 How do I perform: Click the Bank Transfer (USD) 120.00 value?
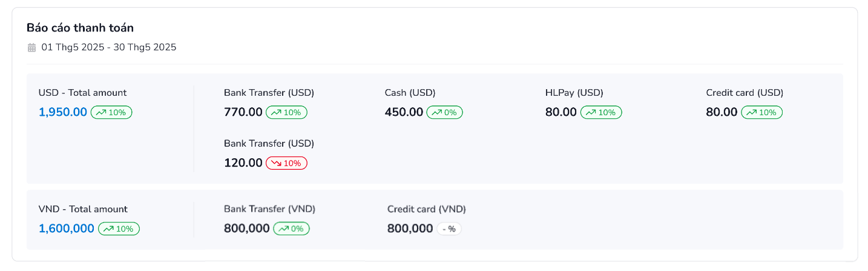point(243,163)
